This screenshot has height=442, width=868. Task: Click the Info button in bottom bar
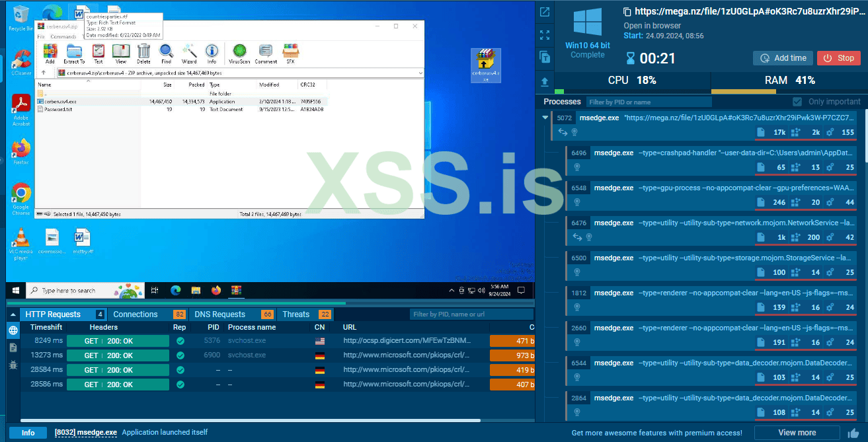tap(28, 433)
